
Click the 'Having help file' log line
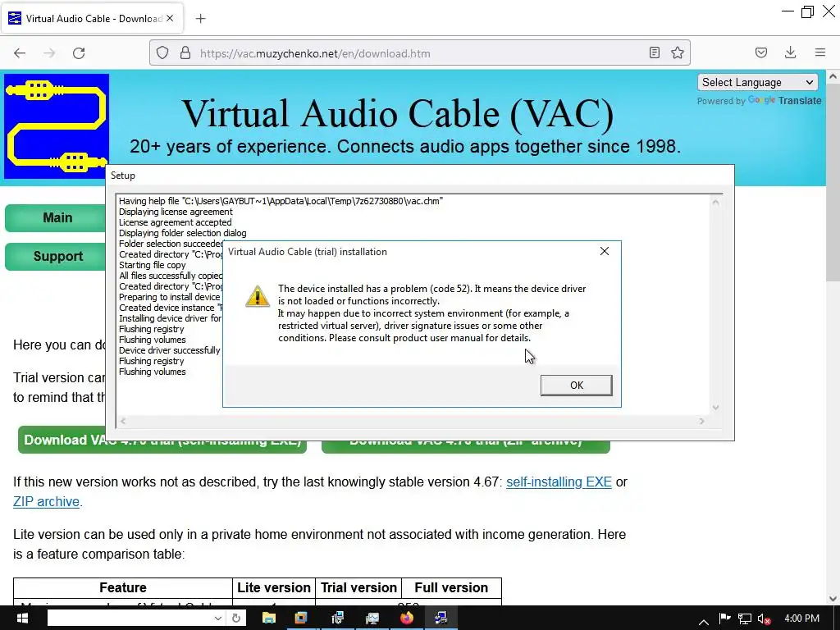click(x=281, y=201)
